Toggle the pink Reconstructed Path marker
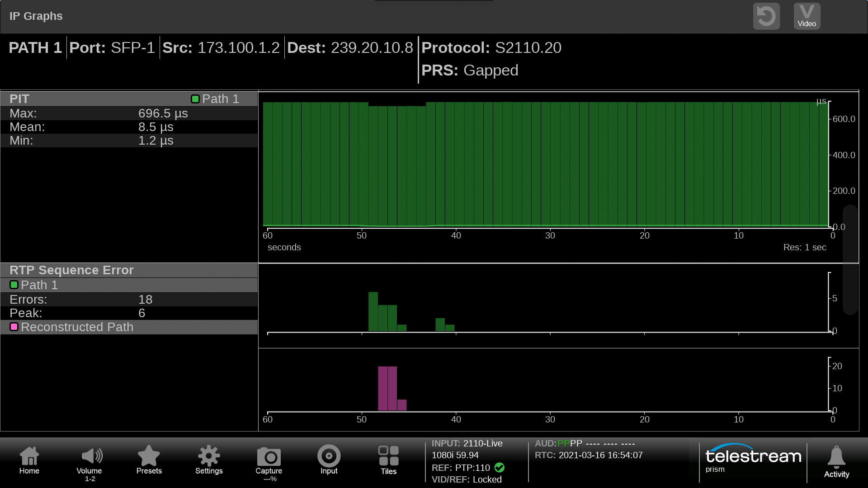 tap(14, 327)
